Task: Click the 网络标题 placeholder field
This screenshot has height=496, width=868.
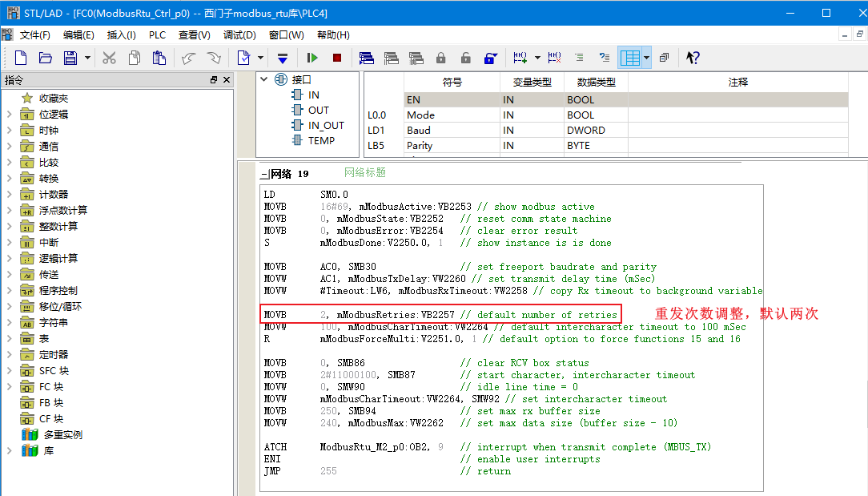Action: 365,173
